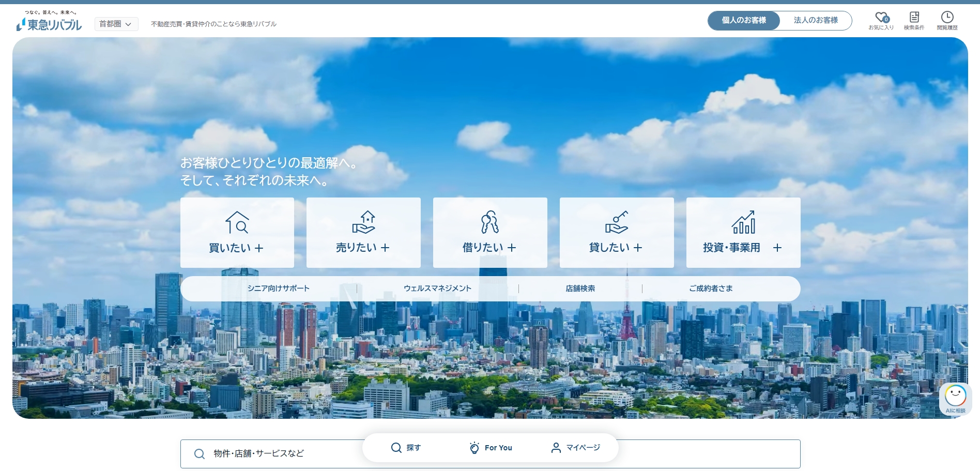Open search conditions via 検索条件 icon
The width and height of the screenshot is (980, 471).
point(914,18)
